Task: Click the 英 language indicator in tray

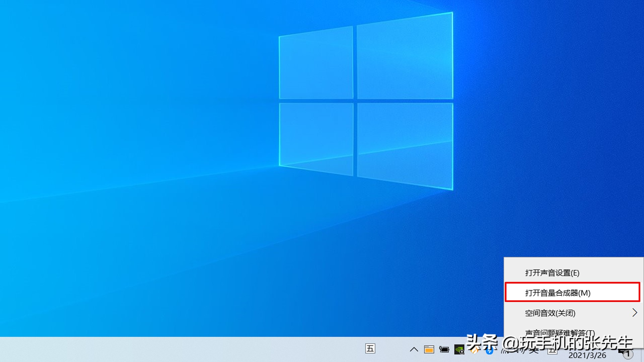Action: (x=534, y=351)
